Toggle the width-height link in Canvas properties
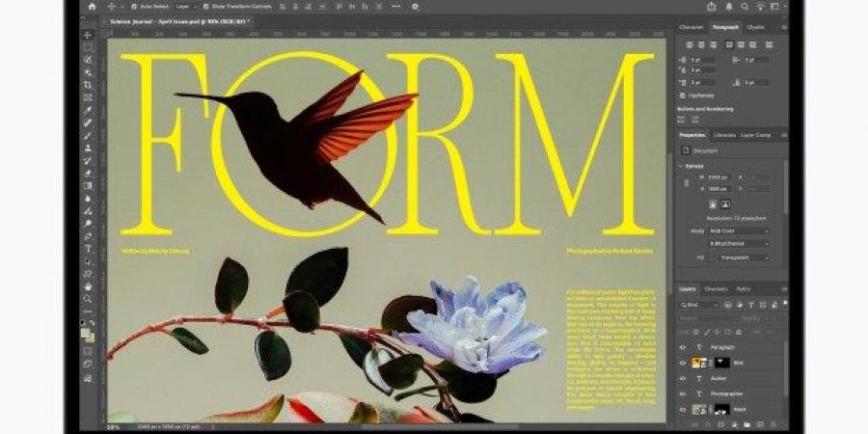Viewport: 868px width, 434px height. coord(687,182)
